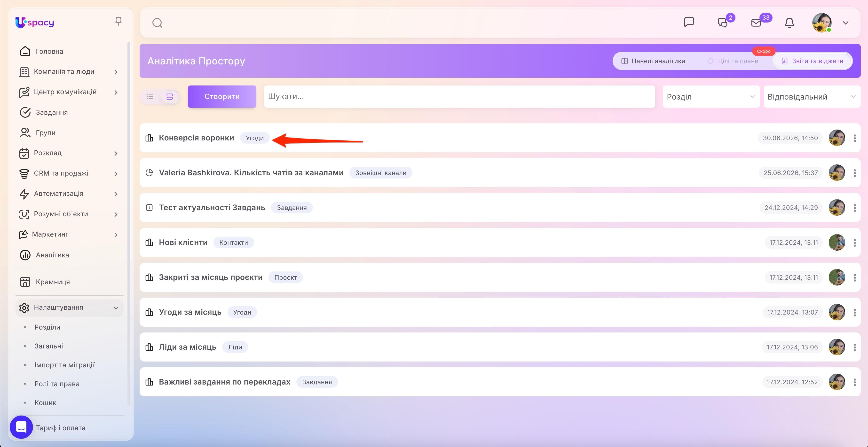Viewport: 868px width, 447px height.
Task: Open options menu for Нові клієнти
Action: click(x=854, y=243)
